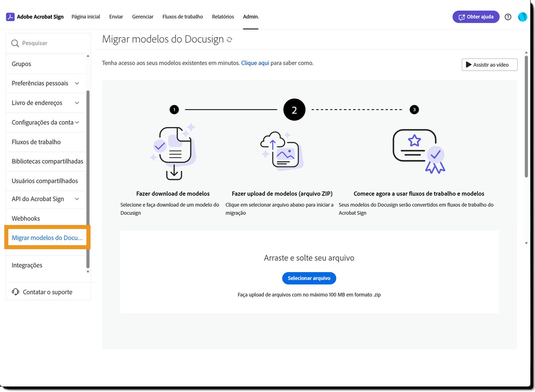Refresh the Migrar modelos do Docusign page
Image resolution: width=535 pixels, height=392 pixels.
pos(229,39)
